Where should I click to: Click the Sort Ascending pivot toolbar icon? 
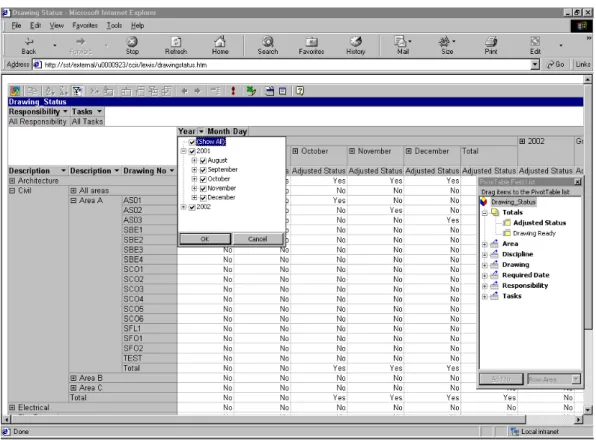coord(50,91)
